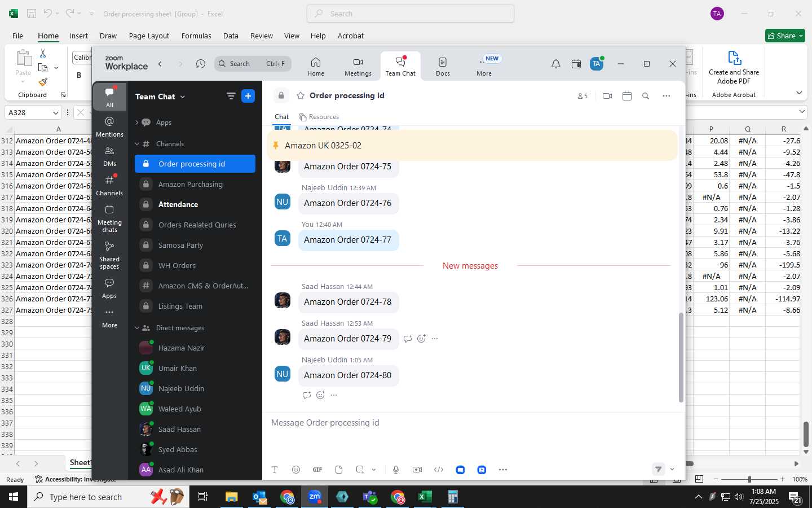The height and width of the screenshot is (508, 812).
Task: Open direct message with Hazama Nazir
Action: point(195,348)
